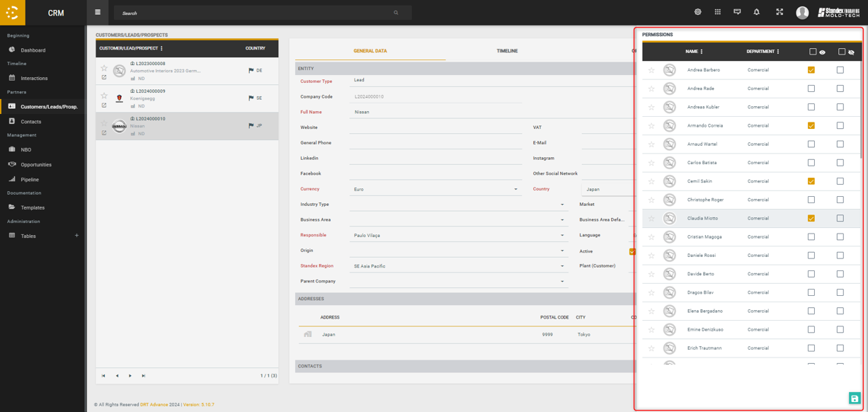Uncheck view permission for Cemil Sakin
This screenshot has width=868, height=412.
click(811, 181)
